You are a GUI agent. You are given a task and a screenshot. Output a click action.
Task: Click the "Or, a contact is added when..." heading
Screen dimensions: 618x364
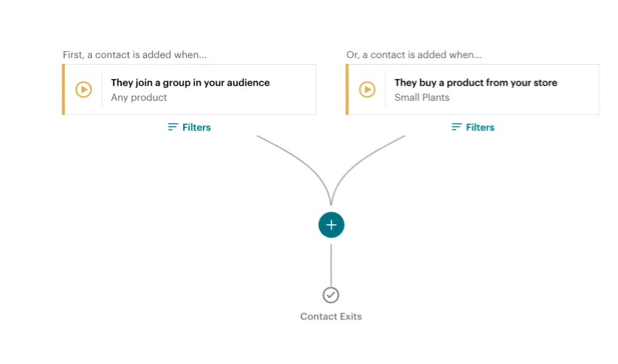pos(414,55)
